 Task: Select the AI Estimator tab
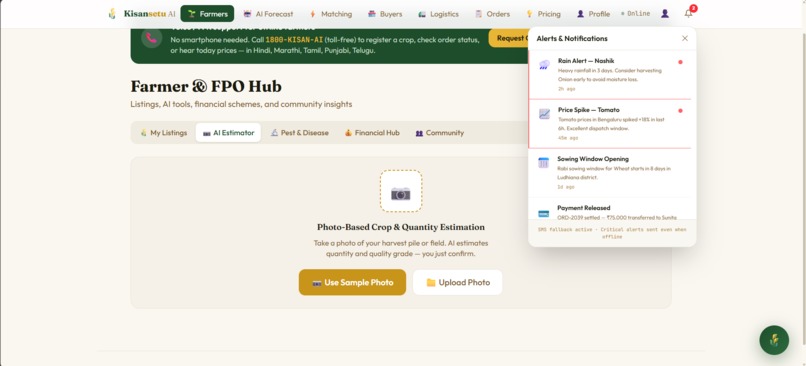point(228,133)
